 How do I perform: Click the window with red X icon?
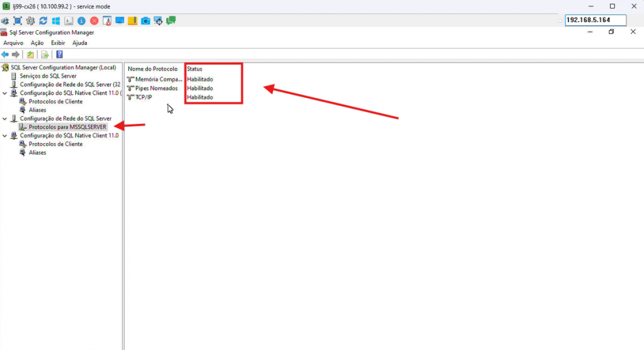(x=107, y=21)
